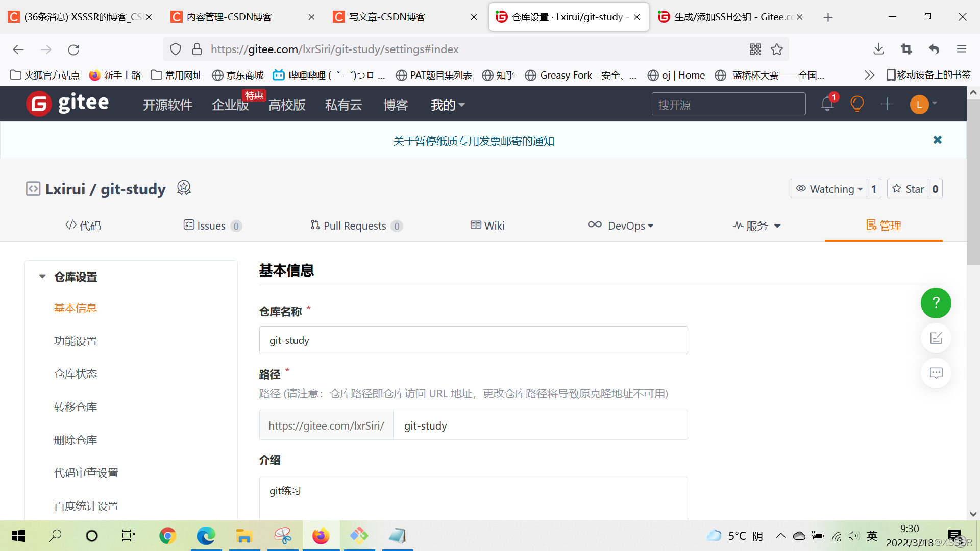Open the create-new plus icon
This screenshot has width=980, height=551.
887,104
